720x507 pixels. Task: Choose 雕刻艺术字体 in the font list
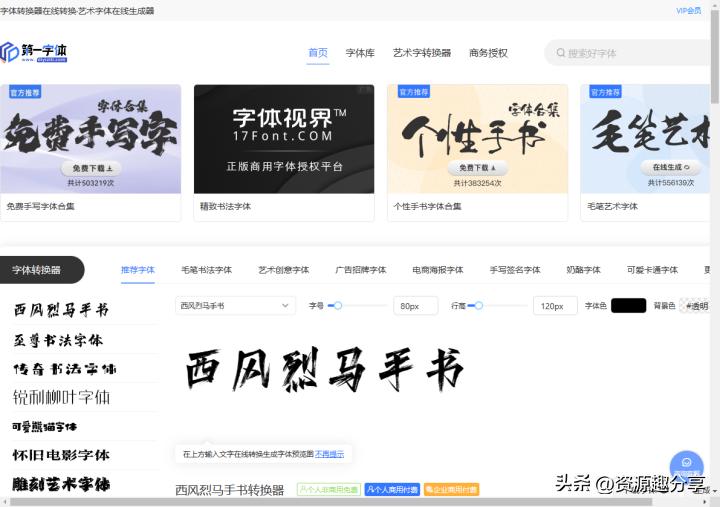point(61,484)
